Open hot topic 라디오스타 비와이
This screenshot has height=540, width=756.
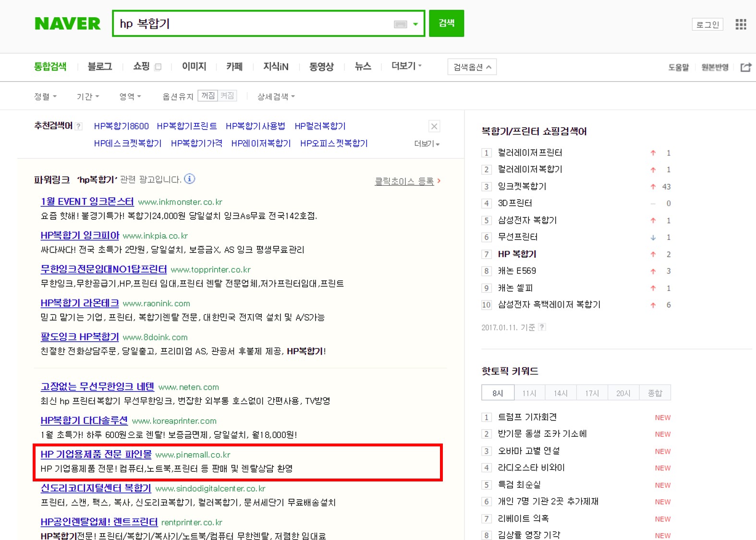coord(531,468)
